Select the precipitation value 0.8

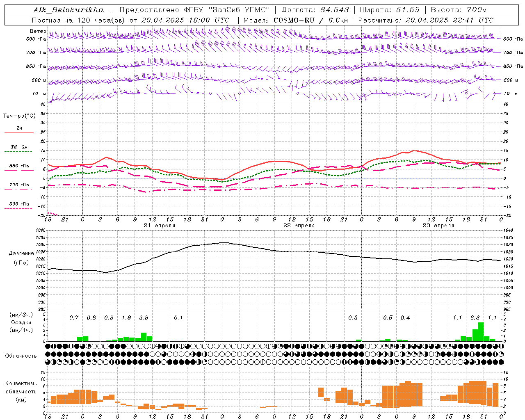(91, 318)
